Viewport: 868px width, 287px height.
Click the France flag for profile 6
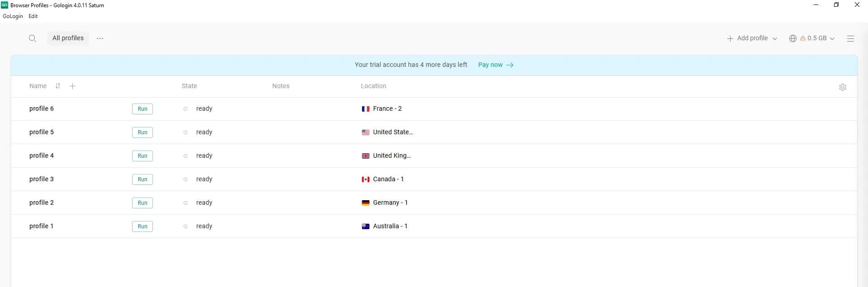[365, 109]
